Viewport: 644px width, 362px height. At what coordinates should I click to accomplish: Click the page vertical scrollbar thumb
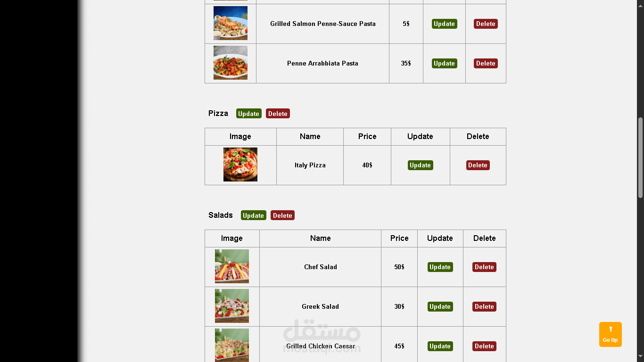tap(640, 157)
